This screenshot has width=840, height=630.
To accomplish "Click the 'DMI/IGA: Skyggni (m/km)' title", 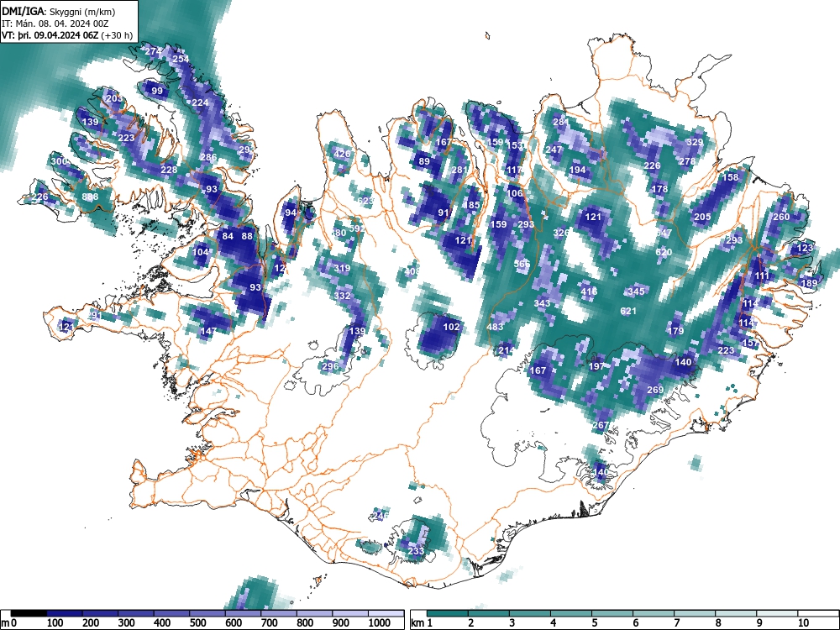I will 59,11.
